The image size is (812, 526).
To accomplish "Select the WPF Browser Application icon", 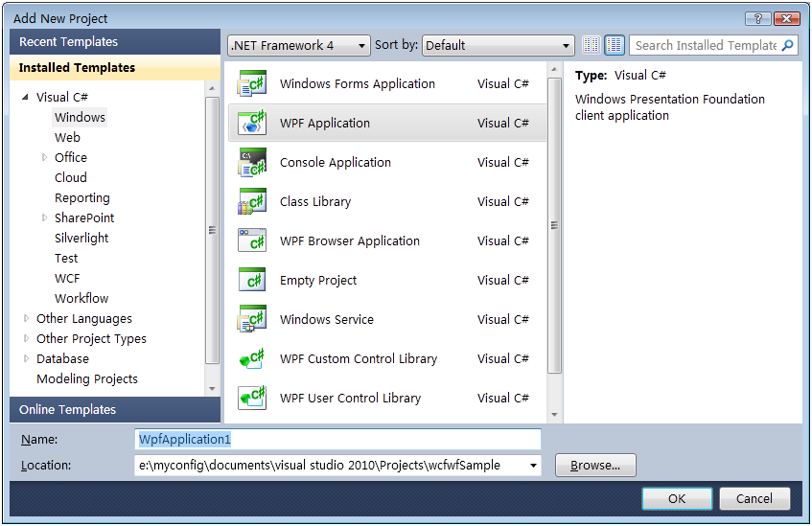I will point(252,240).
